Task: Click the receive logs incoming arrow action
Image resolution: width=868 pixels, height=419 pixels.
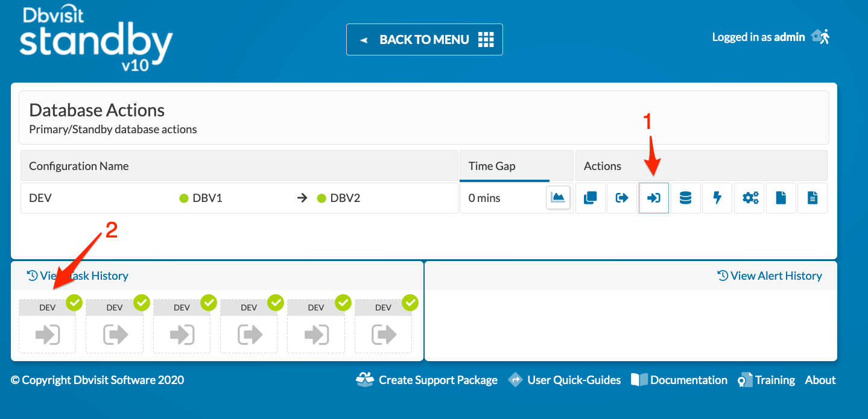Action: point(654,198)
